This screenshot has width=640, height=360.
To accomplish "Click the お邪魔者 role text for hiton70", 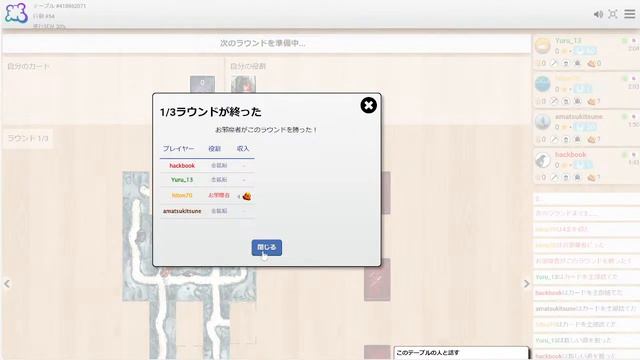I will click(219, 196).
